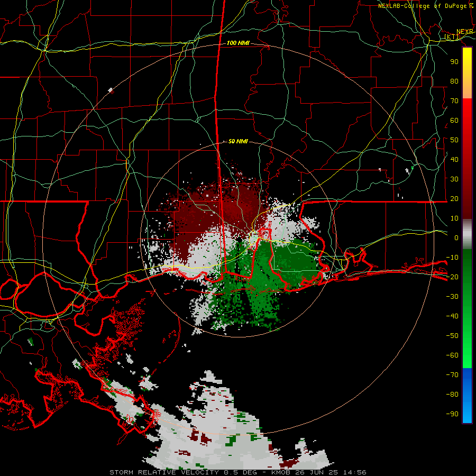Viewport: 476px width, 476px height.
Task: Click the -30 value on velocity scale
Action: pyautogui.click(x=452, y=297)
